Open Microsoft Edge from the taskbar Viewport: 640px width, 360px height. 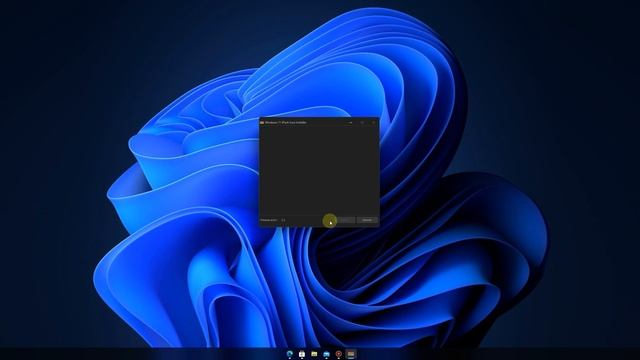(290, 354)
